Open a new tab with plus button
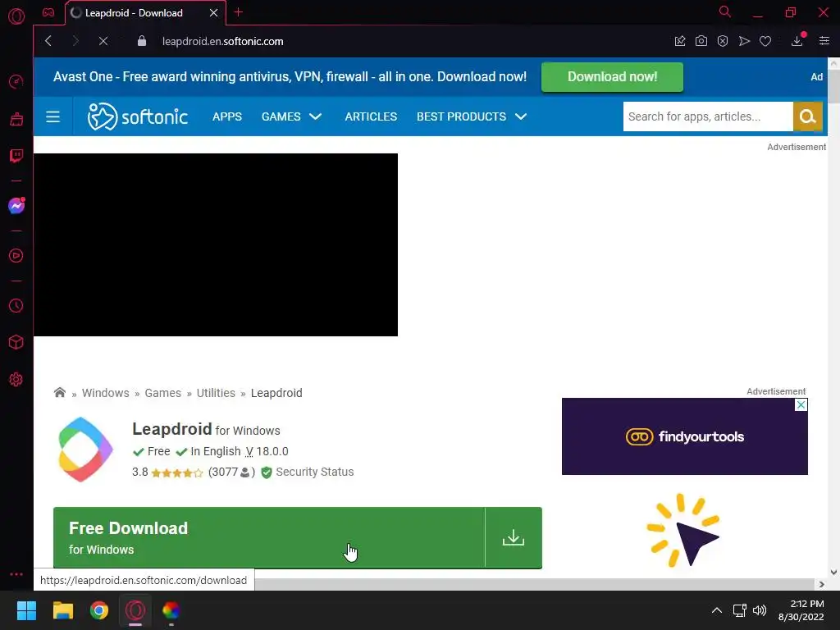 pyautogui.click(x=239, y=12)
